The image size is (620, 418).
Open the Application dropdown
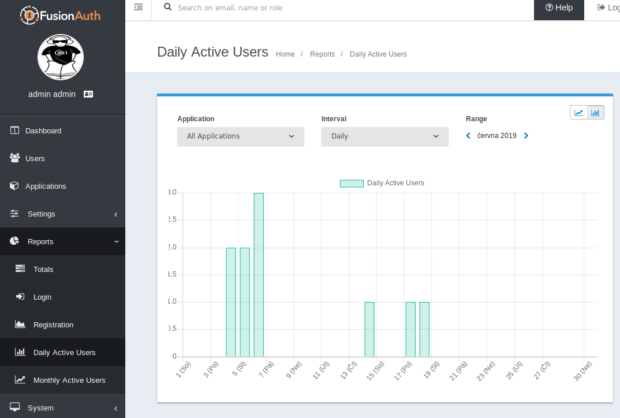[240, 136]
